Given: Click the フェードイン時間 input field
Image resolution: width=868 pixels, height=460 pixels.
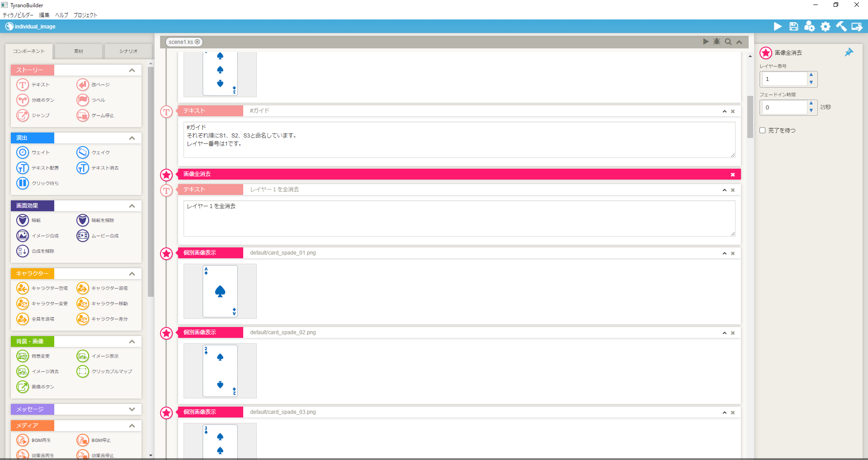Looking at the screenshot, I should pos(783,108).
